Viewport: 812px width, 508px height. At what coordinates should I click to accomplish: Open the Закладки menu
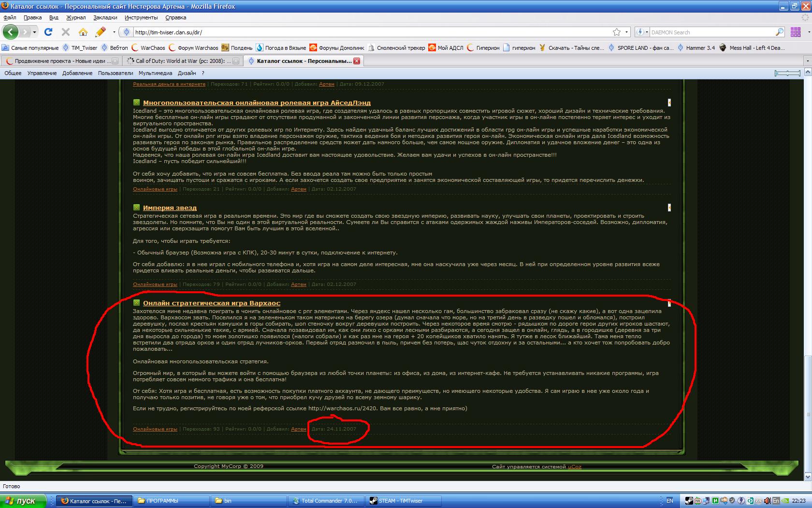[x=105, y=17]
